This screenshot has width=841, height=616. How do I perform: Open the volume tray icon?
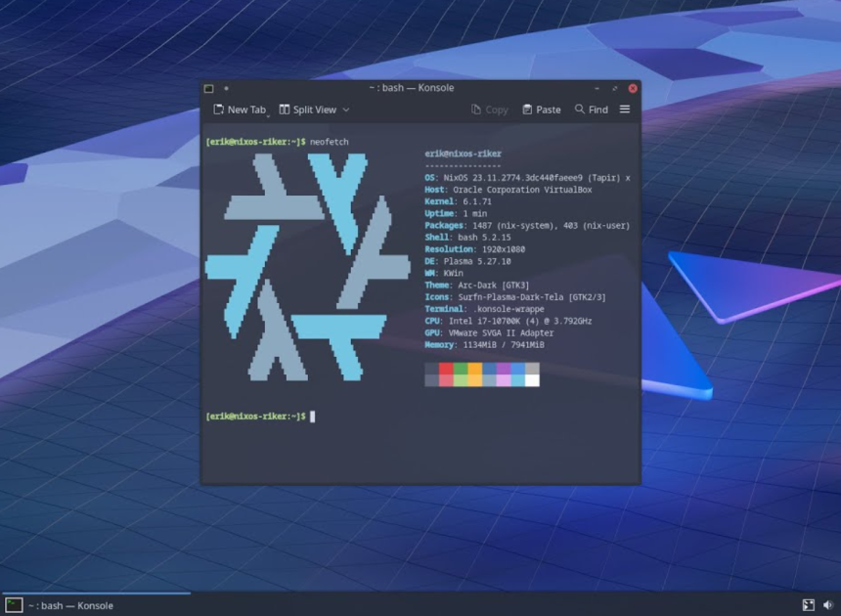pyautogui.click(x=828, y=604)
